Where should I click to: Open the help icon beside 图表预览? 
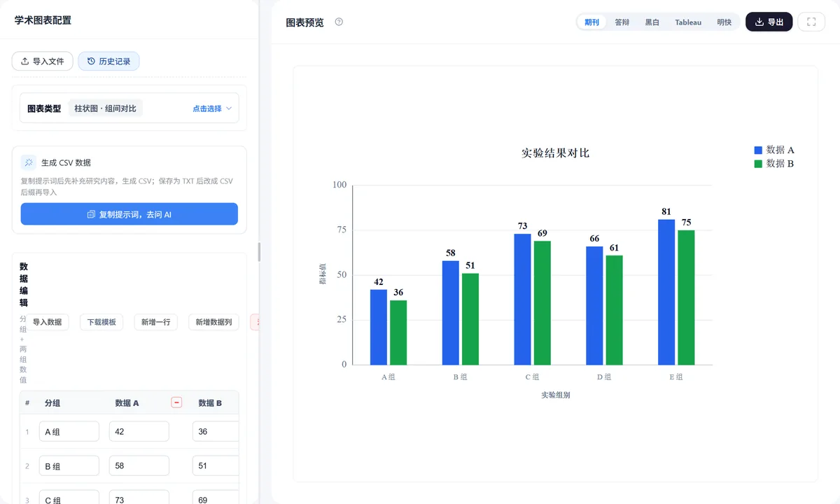(x=339, y=22)
